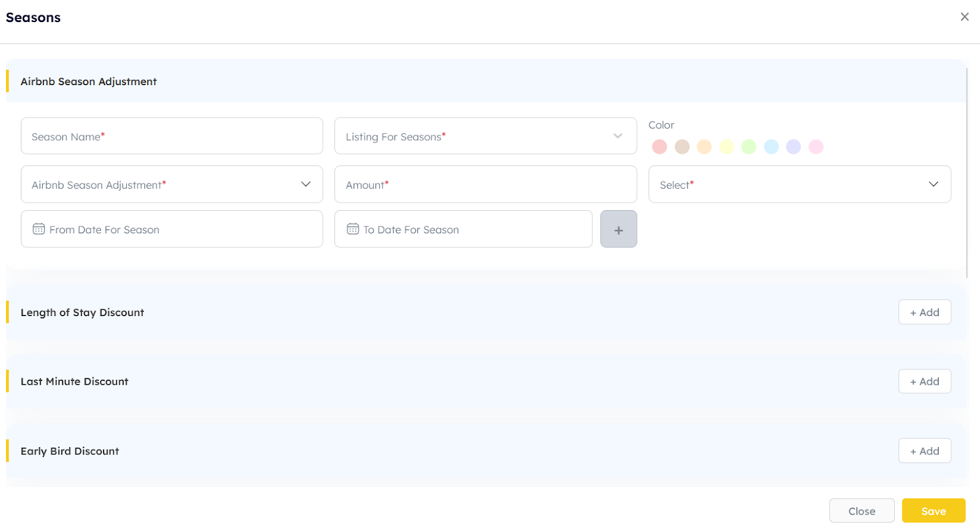Click the Seasons dialog title
This screenshot has width=980, height=528.
tap(33, 18)
